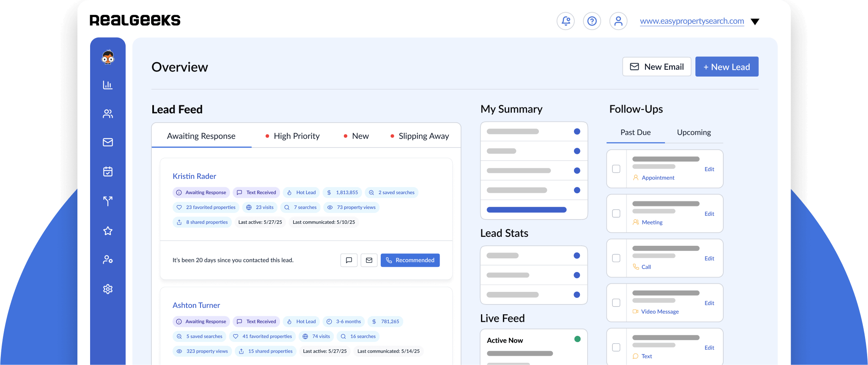
Task: Expand the site dropdown arrow beside easypropertysearch
Action: (755, 22)
